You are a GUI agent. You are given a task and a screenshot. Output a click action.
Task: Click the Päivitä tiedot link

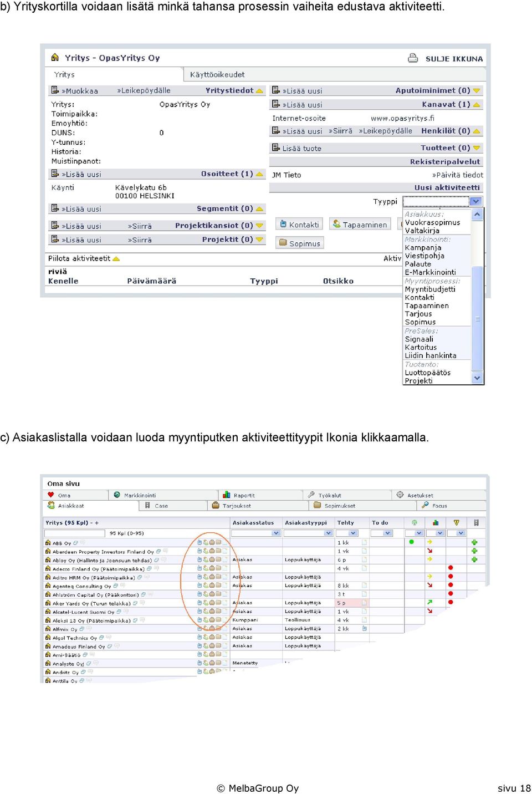tap(458, 175)
